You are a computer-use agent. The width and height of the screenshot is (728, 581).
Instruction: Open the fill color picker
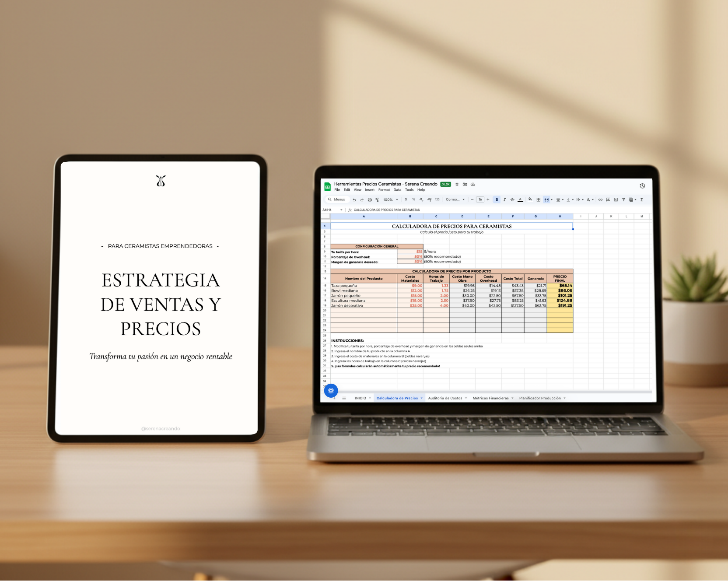point(530,199)
